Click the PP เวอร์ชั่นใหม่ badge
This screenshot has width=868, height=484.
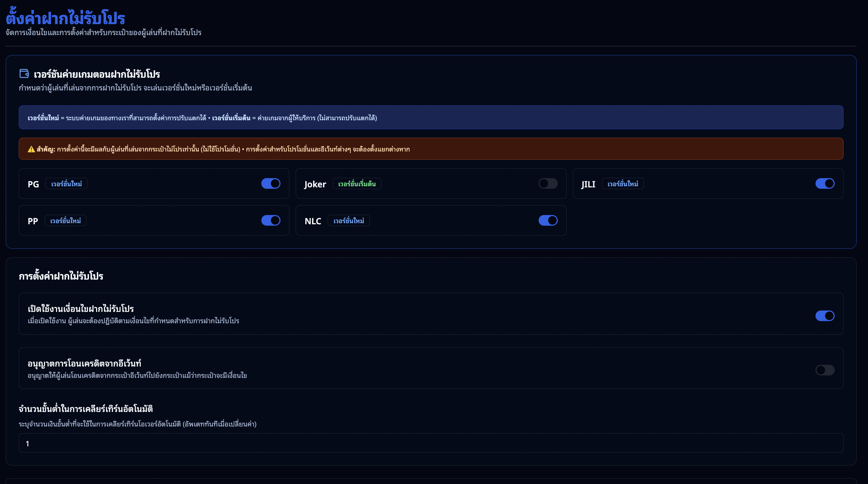coord(66,221)
